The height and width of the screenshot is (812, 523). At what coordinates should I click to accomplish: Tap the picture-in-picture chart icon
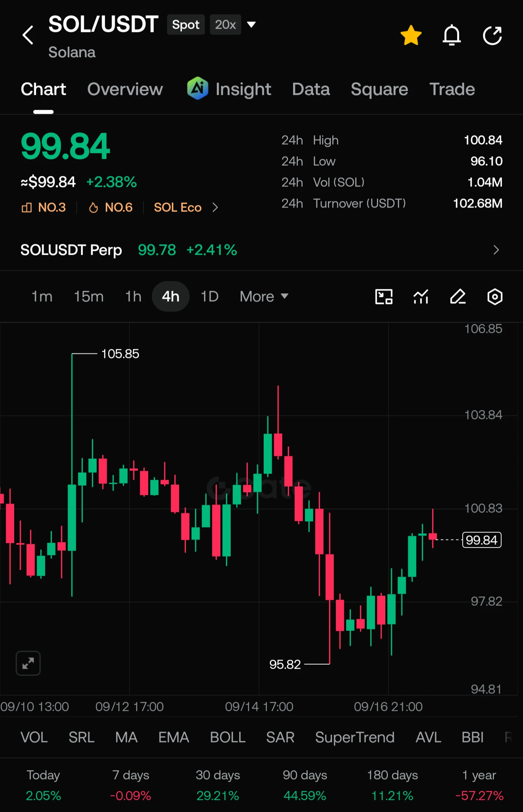(x=384, y=297)
